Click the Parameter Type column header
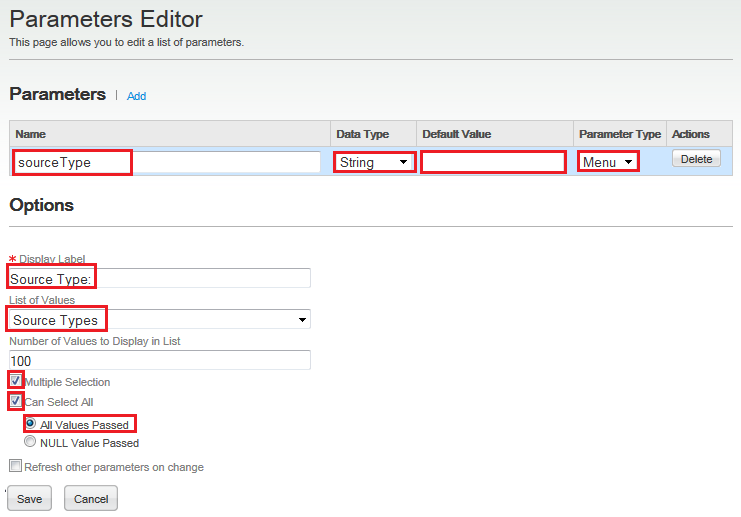 coord(620,134)
